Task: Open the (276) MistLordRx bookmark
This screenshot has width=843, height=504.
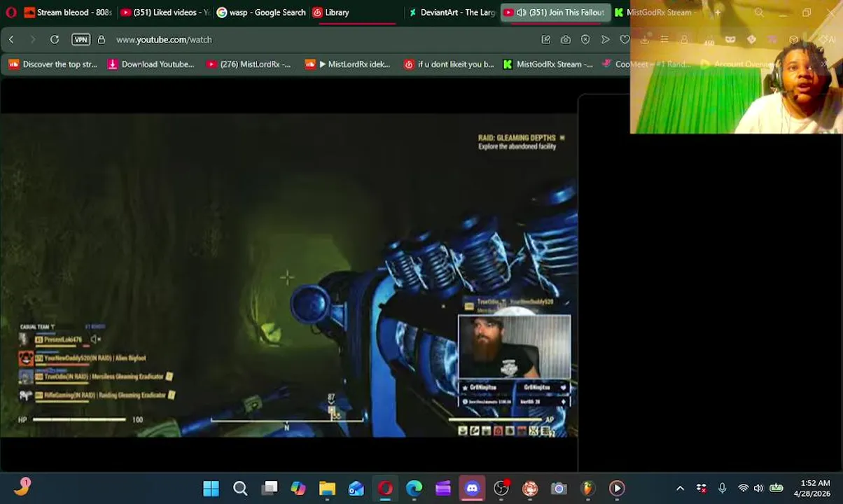Action: (x=249, y=64)
